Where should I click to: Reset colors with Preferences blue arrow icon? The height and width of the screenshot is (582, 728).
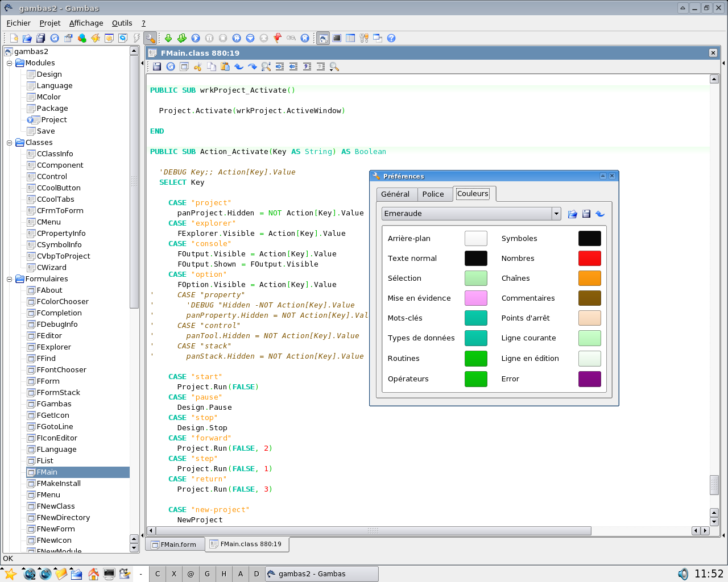point(600,214)
